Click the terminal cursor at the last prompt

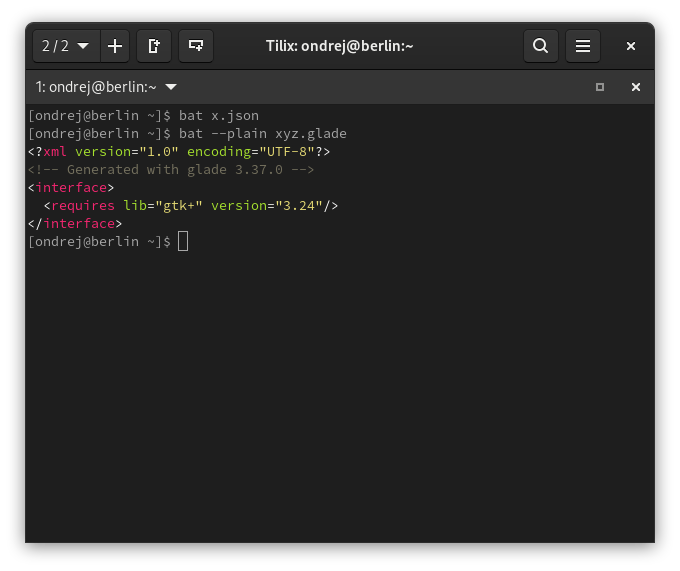pos(183,241)
